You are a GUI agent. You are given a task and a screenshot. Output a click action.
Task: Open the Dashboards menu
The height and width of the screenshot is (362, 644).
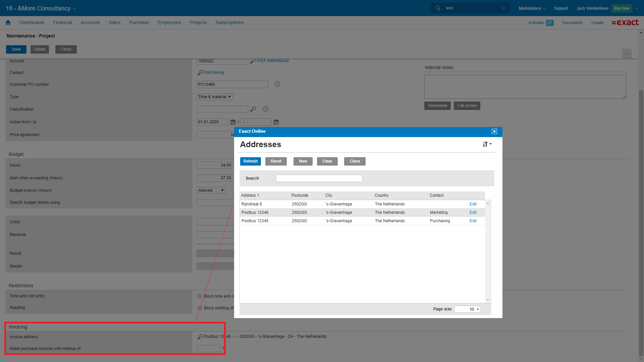coord(32,22)
